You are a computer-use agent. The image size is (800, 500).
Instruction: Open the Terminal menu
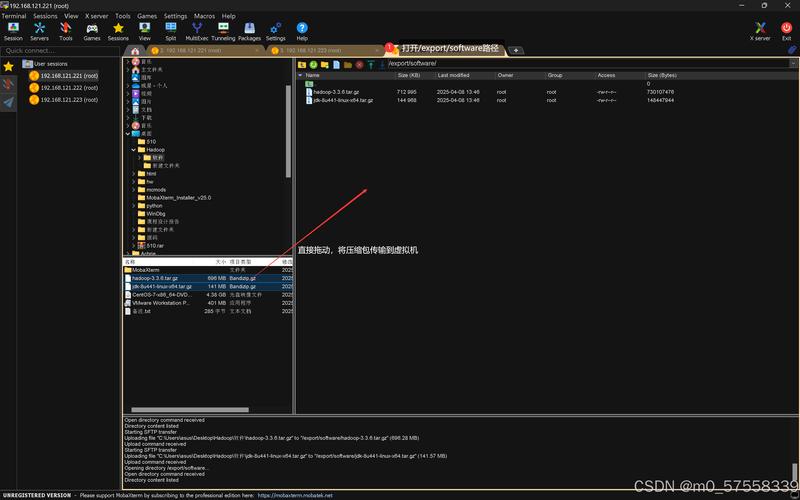coord(14,16)
